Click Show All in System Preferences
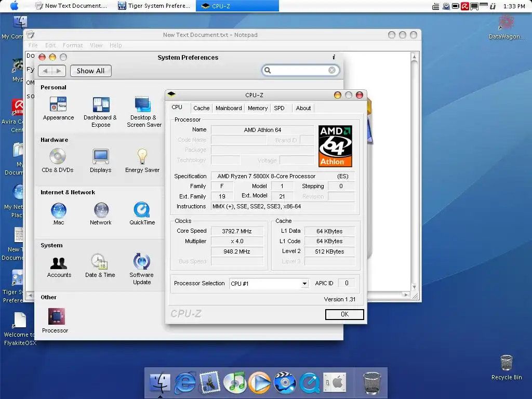 (x=90, y=71)
